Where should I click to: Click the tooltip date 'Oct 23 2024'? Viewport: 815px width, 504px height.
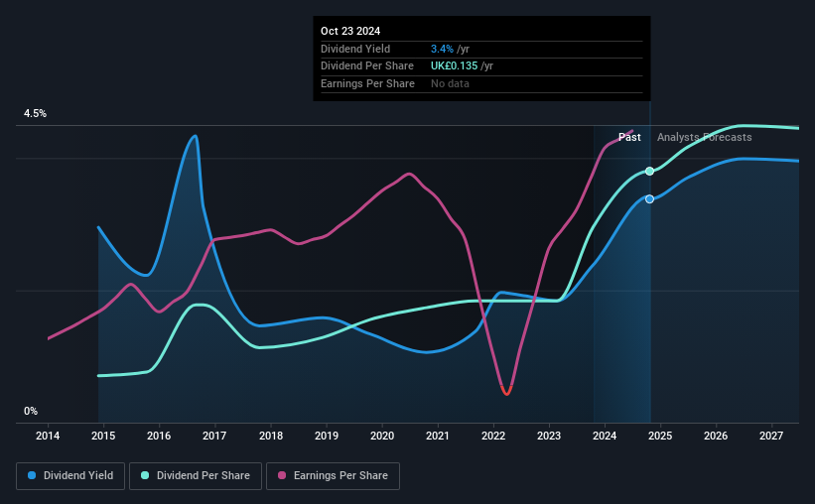[x=350, y=31]
